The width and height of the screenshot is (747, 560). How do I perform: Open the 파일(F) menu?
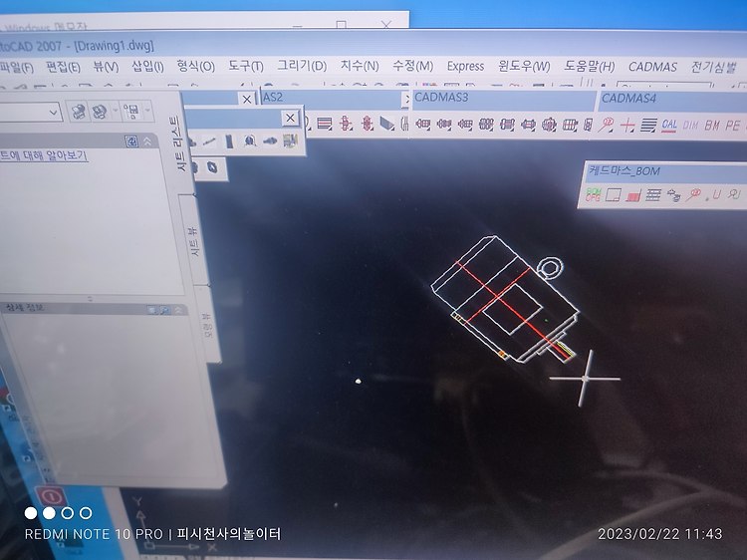coord(16,67)
